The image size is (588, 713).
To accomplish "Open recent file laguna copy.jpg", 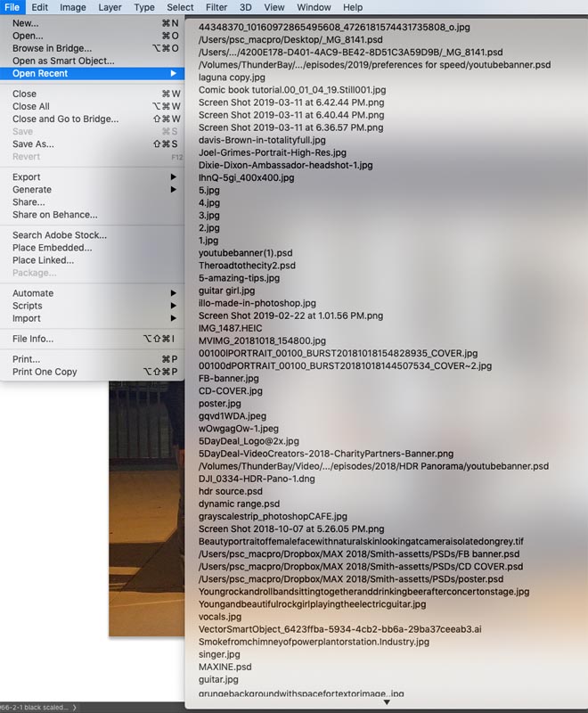I will (232, 78).
